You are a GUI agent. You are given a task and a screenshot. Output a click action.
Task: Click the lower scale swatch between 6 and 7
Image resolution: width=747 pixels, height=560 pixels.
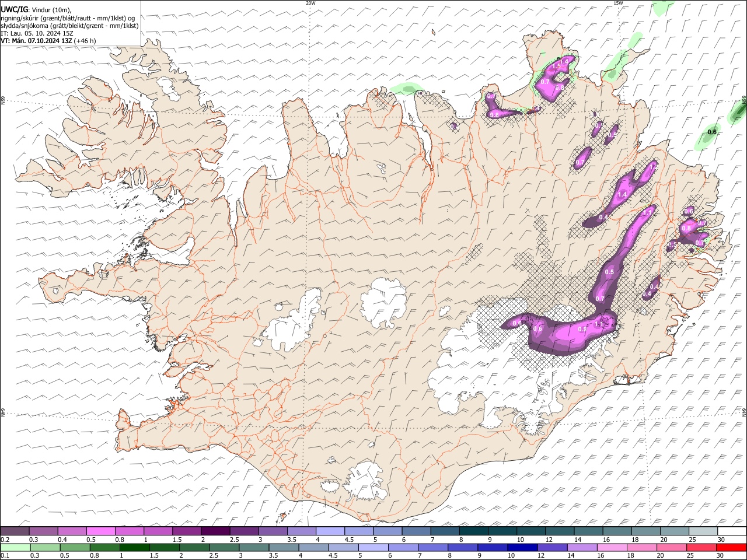point(403,547)
